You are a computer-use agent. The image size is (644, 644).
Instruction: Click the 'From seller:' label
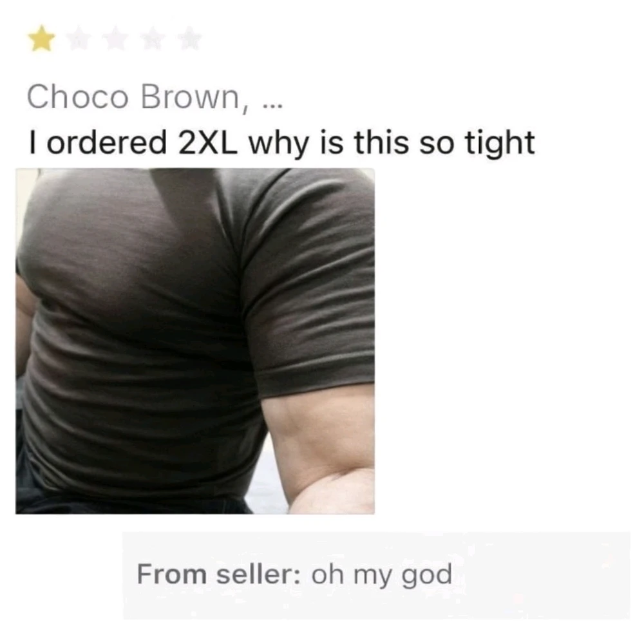coord(218,574)
